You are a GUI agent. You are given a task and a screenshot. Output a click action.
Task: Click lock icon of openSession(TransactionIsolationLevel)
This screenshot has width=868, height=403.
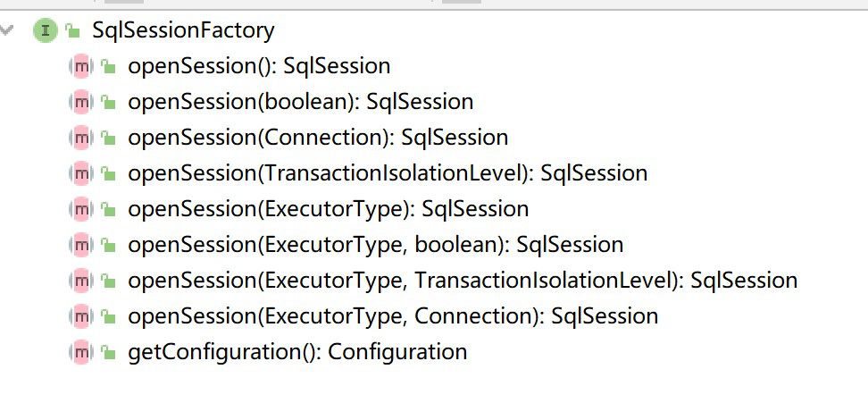(x=108, y=174)
